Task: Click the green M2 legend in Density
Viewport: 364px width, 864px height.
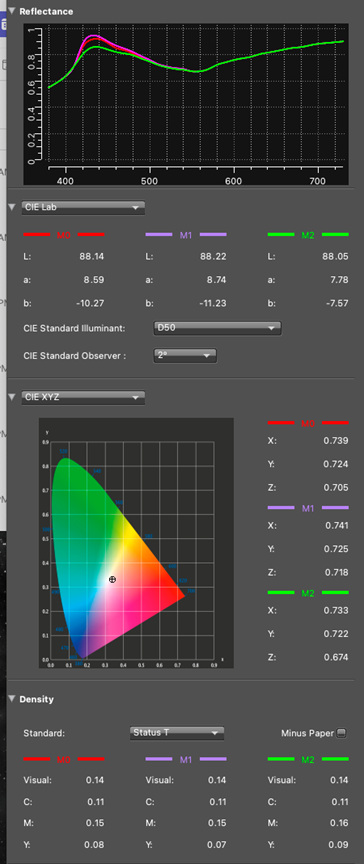Action: click(x=308, y=760)
